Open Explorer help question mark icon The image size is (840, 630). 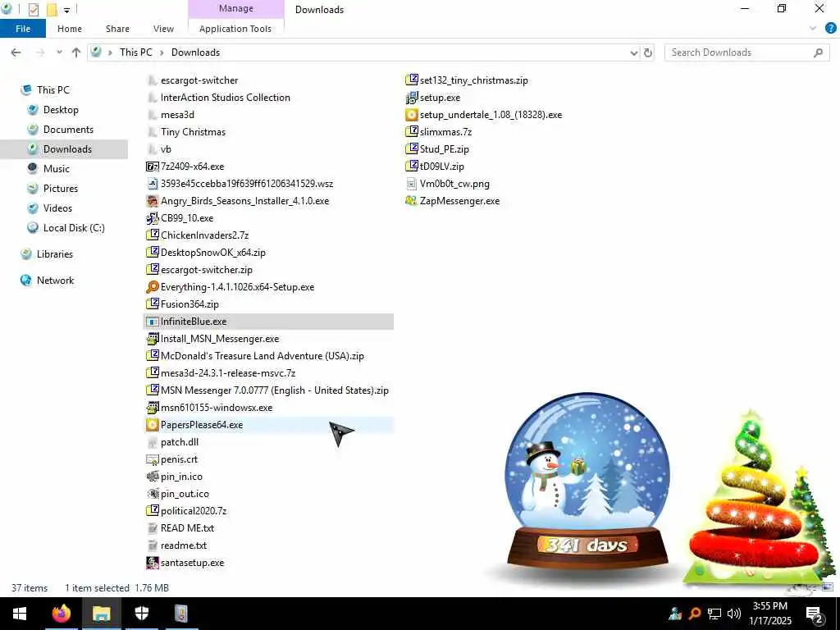point(830,29)
